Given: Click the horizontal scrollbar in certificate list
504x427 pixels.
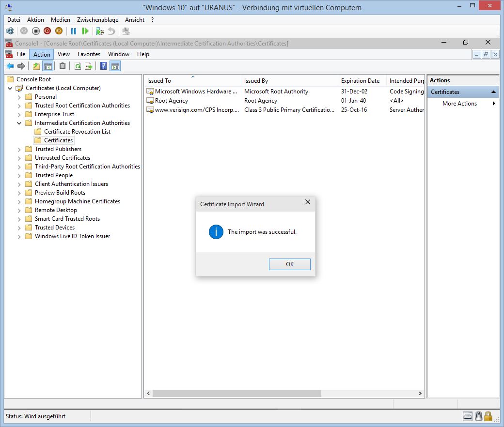Looking at the screenshot, I should (236, 394).
